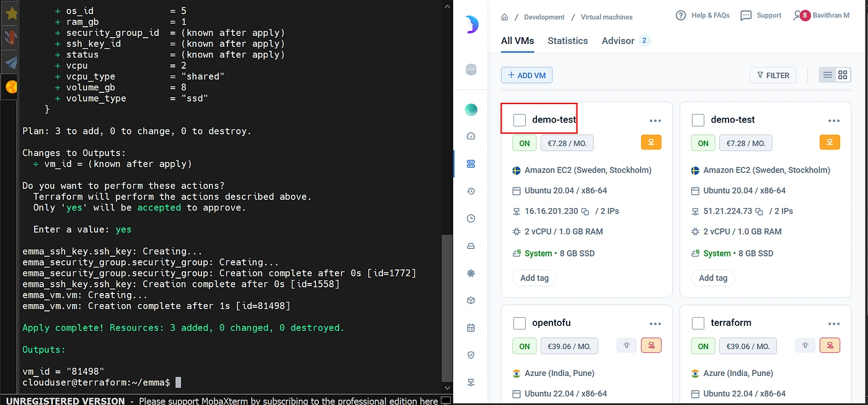Open three-dot menu on second demo-test card
This screenshot has height=405, width=868.
coord(834,121)
